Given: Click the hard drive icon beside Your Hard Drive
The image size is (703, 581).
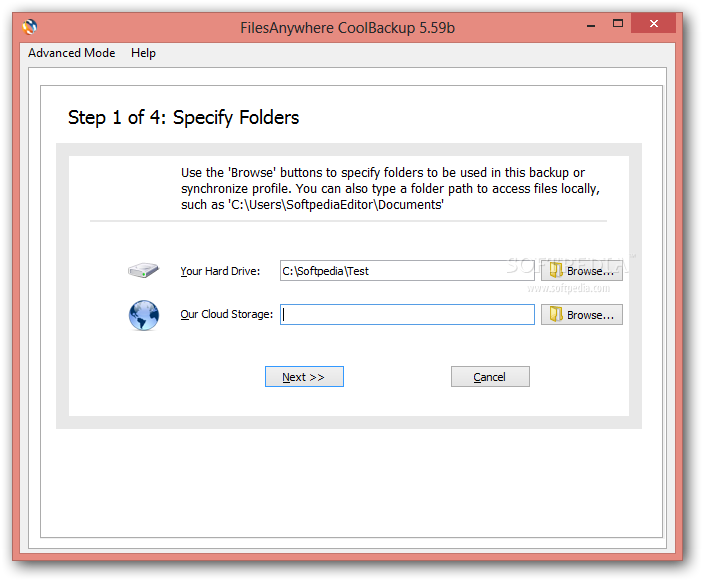Looking at the screenshot, I should click(x=143, y=271).
